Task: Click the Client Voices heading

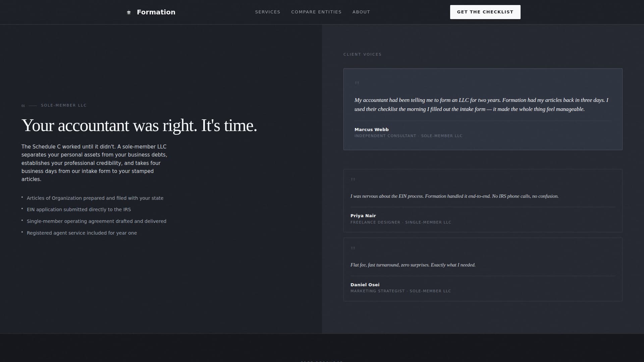Action: point(362,54)
